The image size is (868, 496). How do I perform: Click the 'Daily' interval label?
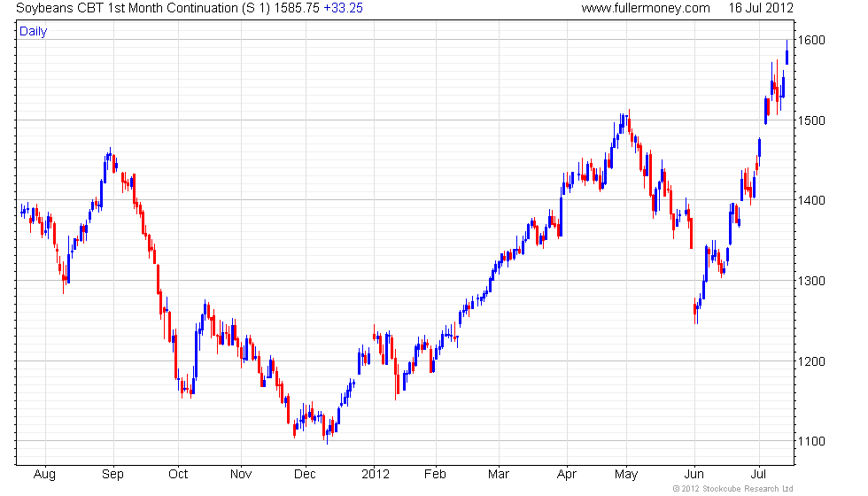(34, 32)
